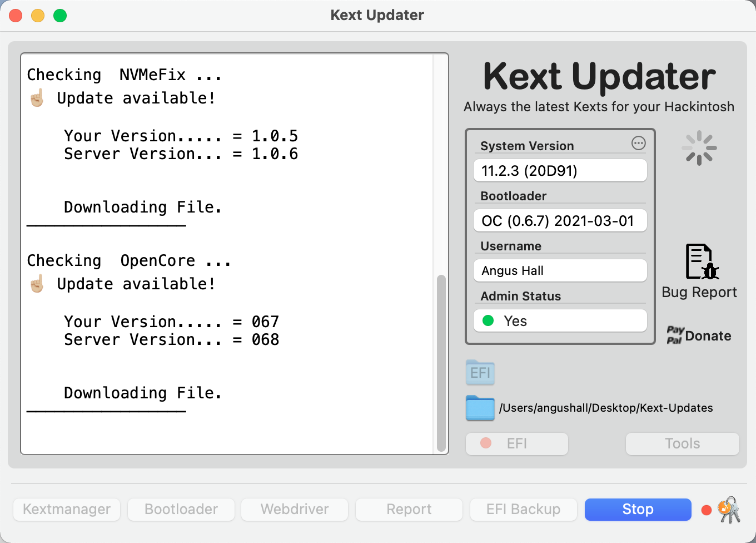Click the PayPal Donate icon
Screen dimensions: 756x543
pyautogui.click(x=699, y=335)
